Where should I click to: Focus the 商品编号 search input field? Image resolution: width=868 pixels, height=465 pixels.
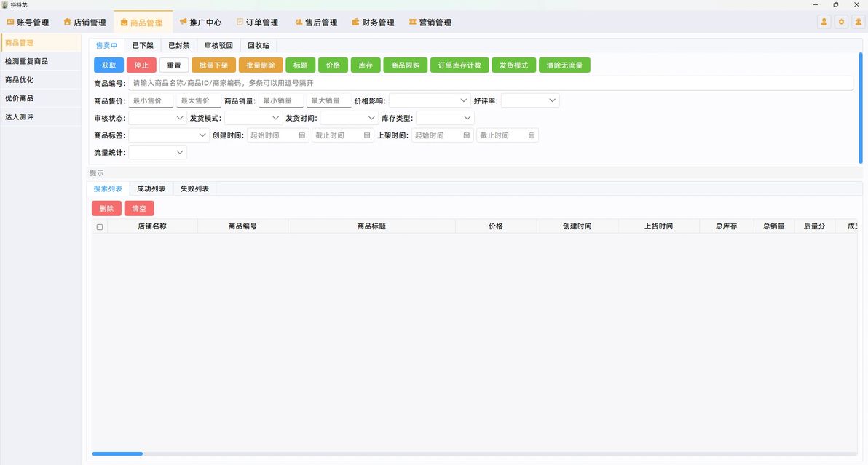(491, 83)
